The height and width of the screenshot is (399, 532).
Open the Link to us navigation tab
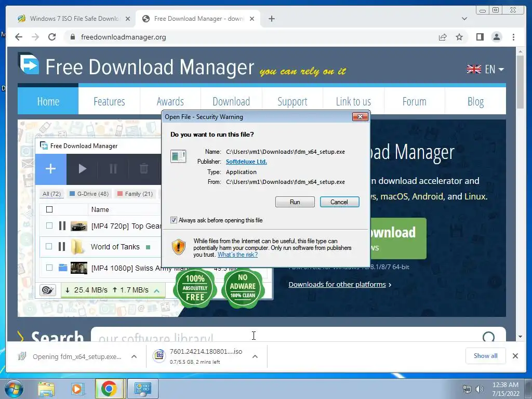353,101
